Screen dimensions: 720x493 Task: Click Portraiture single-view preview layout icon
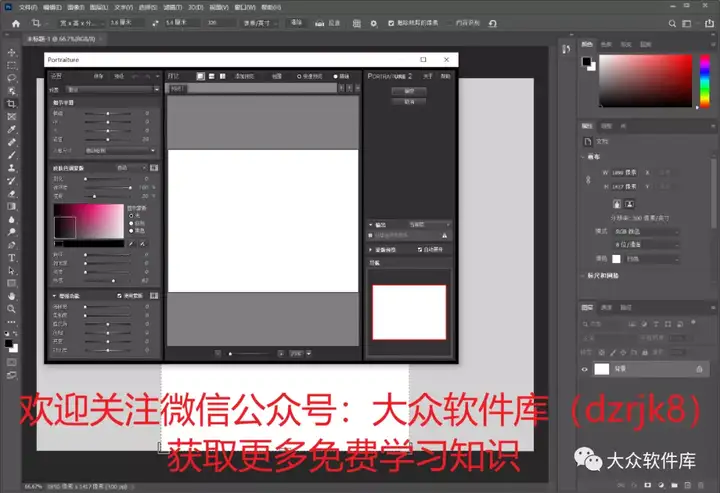[x=201, y=76]
